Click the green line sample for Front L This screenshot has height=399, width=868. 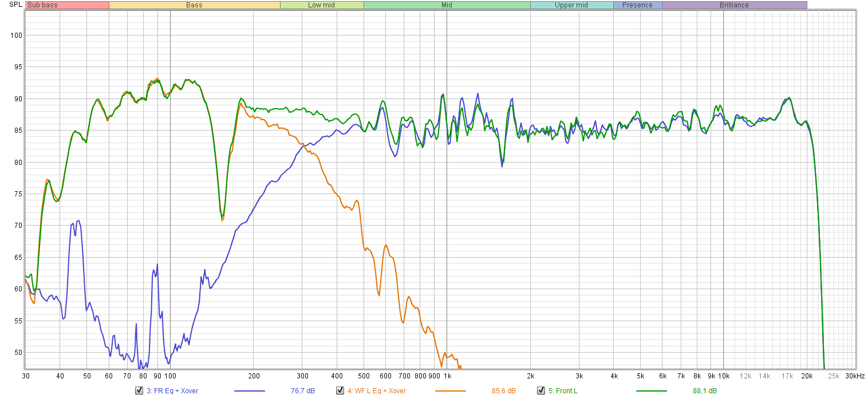click(x=652, y=391)
